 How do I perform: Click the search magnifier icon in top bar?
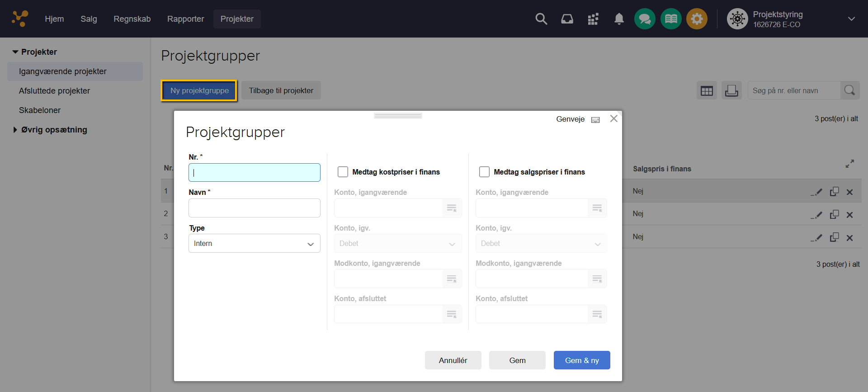pos(541,19)
